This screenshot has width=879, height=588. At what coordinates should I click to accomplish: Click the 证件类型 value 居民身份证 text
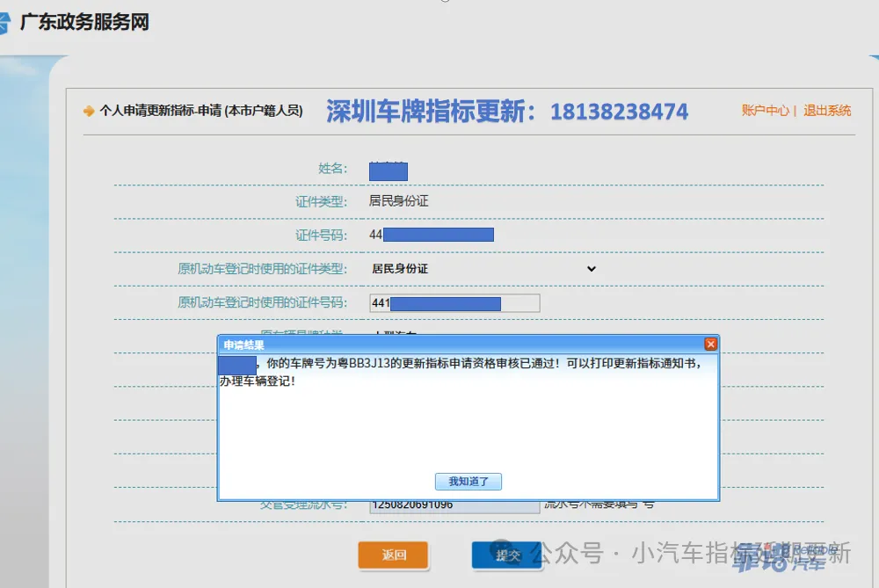point(399,201)
